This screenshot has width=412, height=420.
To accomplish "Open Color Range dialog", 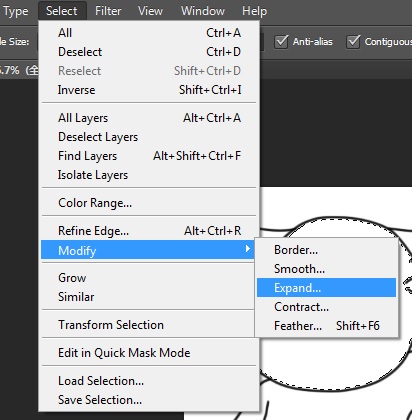I will (149, 203).
